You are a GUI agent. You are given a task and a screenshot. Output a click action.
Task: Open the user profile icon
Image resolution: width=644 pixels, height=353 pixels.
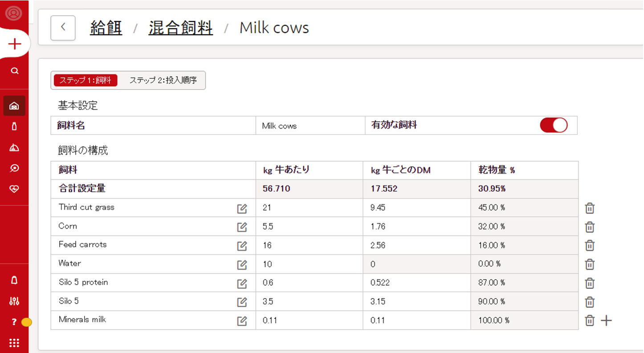14,13
